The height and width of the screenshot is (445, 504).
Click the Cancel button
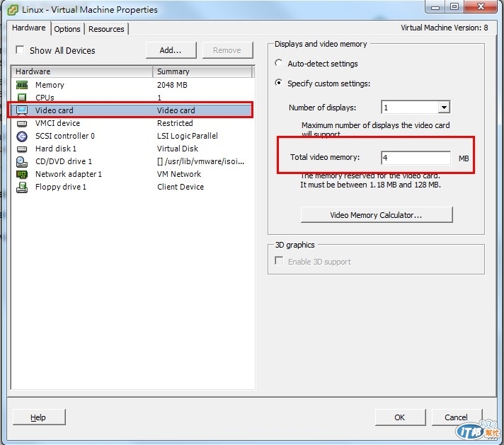click(456, 417)
